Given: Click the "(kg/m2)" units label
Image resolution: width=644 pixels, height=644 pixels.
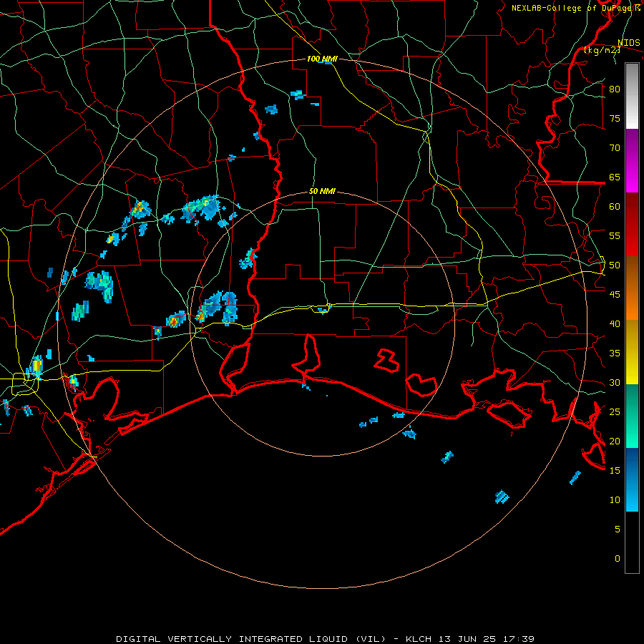Looking at the screenshot, I should (602, 50).
